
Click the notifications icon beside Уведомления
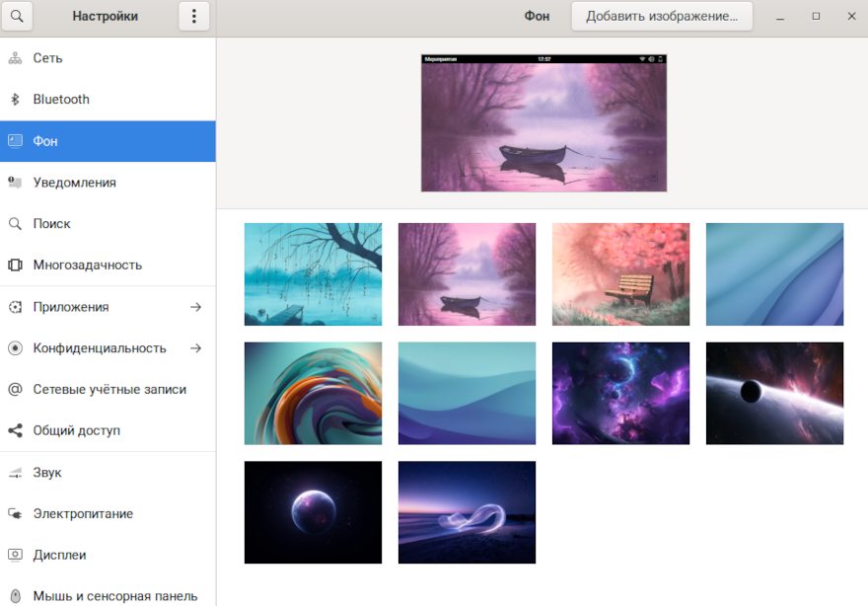pos(15,183)
